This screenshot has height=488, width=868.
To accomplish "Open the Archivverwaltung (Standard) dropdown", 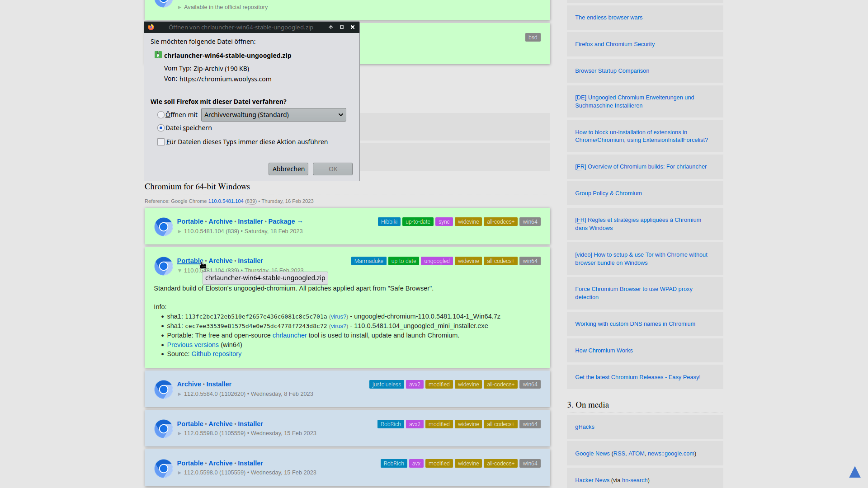I will pyautogui.click(x=274, y=115).
